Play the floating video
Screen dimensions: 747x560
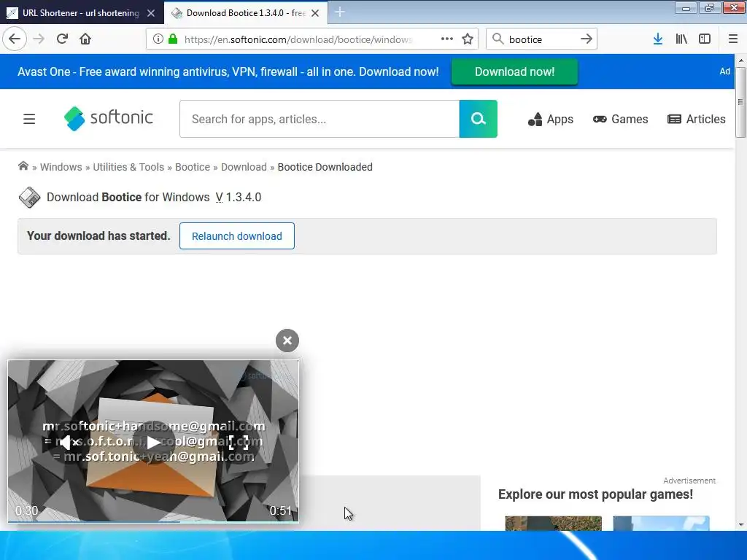click(153, 443)
